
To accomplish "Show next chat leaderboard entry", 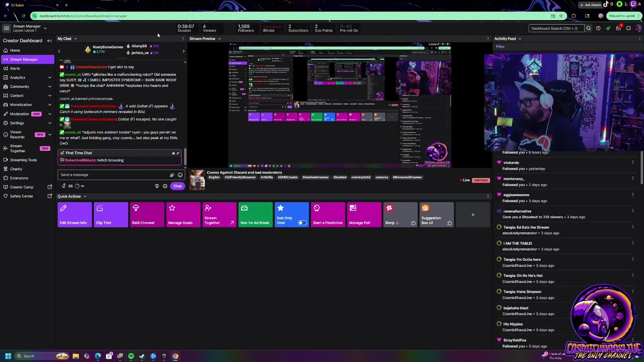I will (x=183, y=51).
